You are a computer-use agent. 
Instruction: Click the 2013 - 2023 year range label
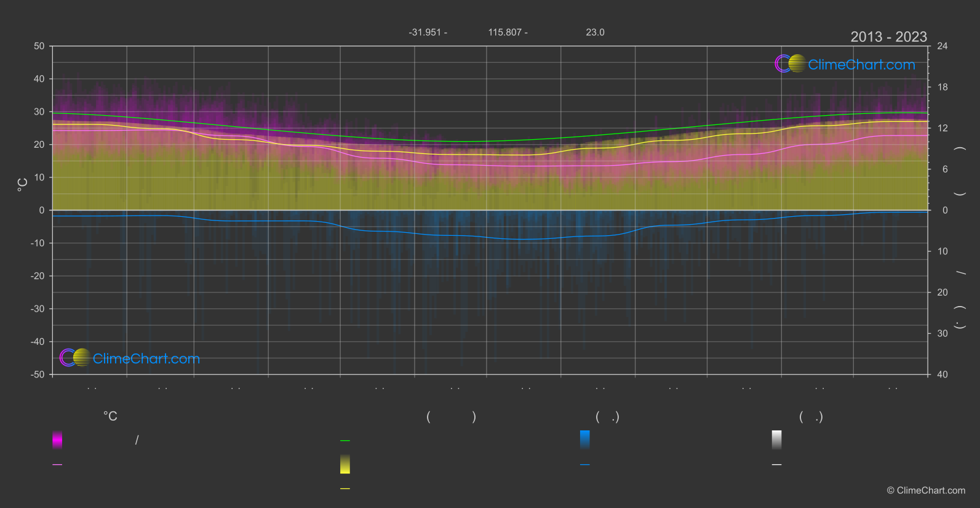[888, 37]
